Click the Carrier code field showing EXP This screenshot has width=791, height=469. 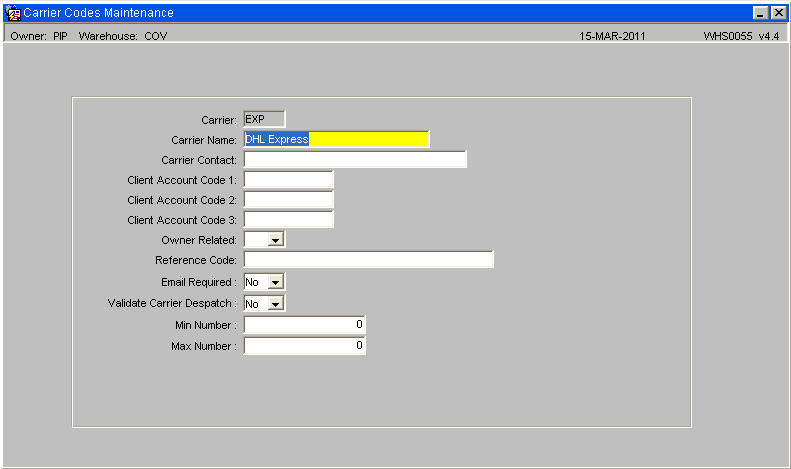pyautogui.click(x=264, y=119)
